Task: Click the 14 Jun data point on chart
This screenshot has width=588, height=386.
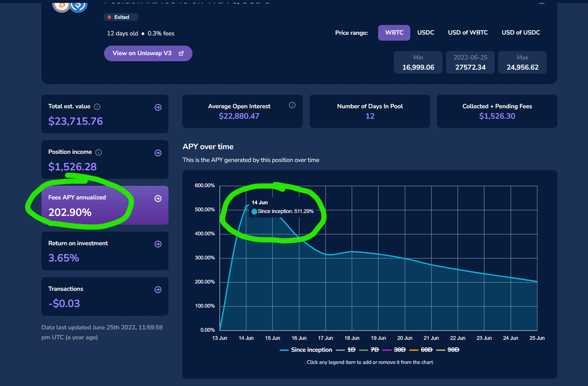Action: click(246, 207)
